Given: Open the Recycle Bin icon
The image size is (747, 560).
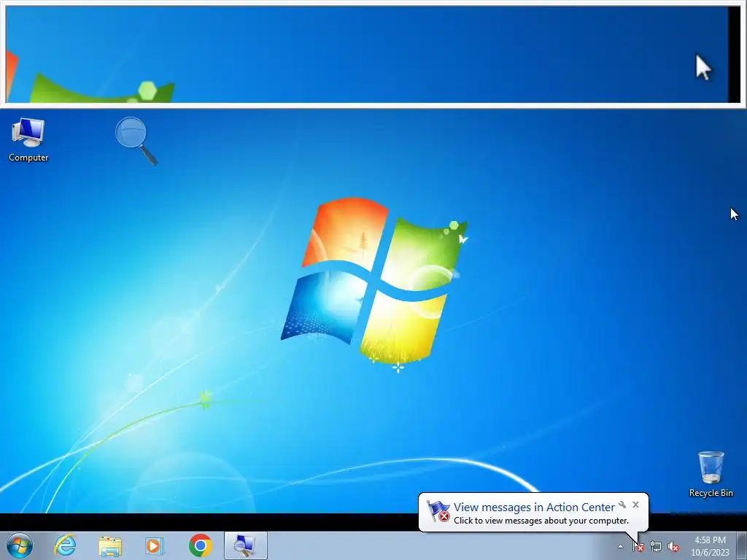Looking at the screenshot, I should [x=711, y=474].
